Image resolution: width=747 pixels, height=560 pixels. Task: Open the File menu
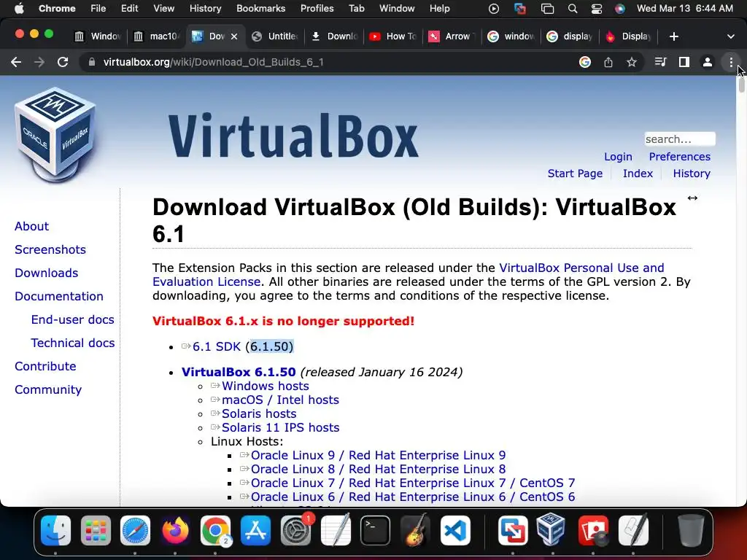[x=98, y=9]
